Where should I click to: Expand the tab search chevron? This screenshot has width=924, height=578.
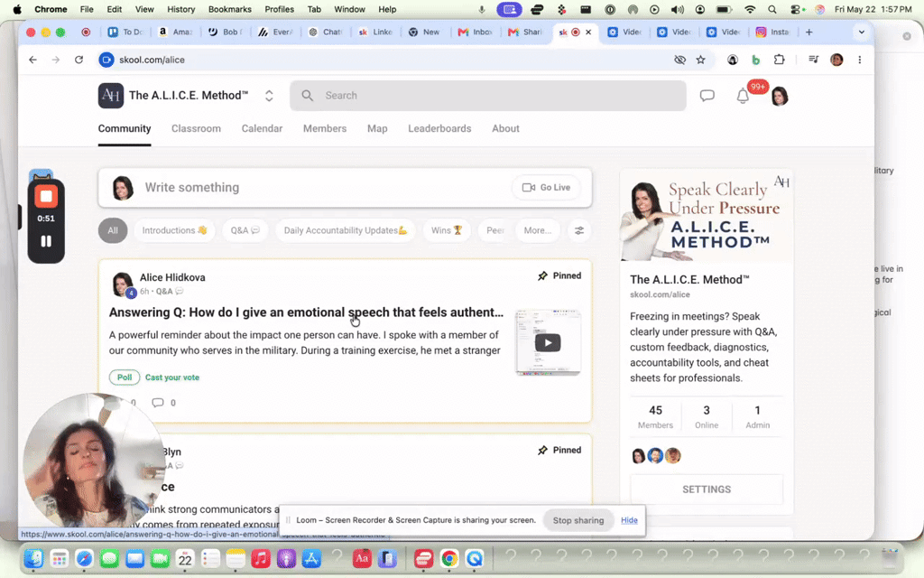(x=862, y=33)
